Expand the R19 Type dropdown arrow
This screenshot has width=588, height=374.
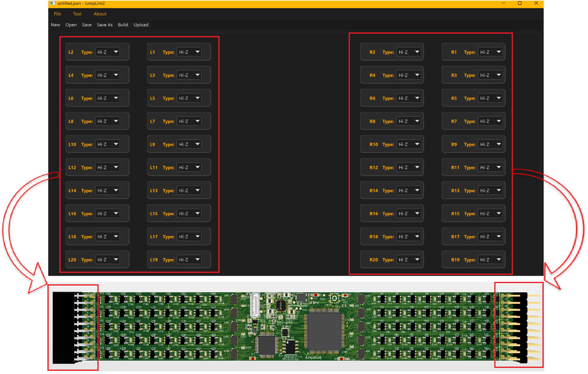499,260
